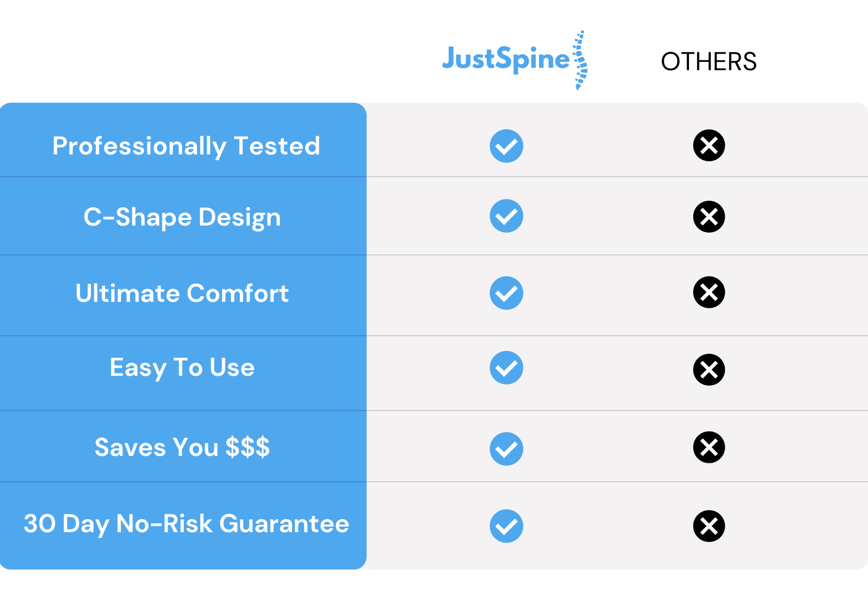Click the black X for C-Shape Design
The width and height of the screenshot is (868, 600).
(709, 217)
